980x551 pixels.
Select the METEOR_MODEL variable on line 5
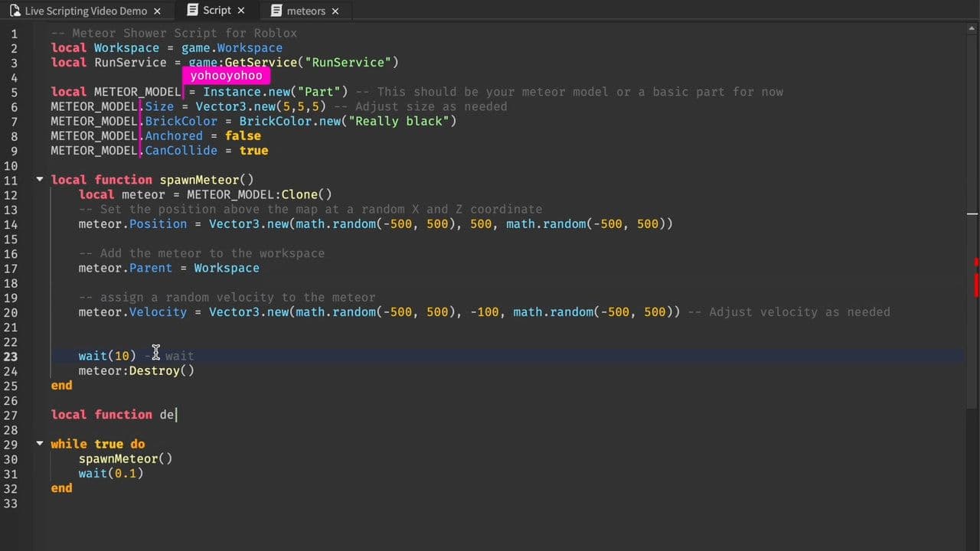click(x=136, y=92)
